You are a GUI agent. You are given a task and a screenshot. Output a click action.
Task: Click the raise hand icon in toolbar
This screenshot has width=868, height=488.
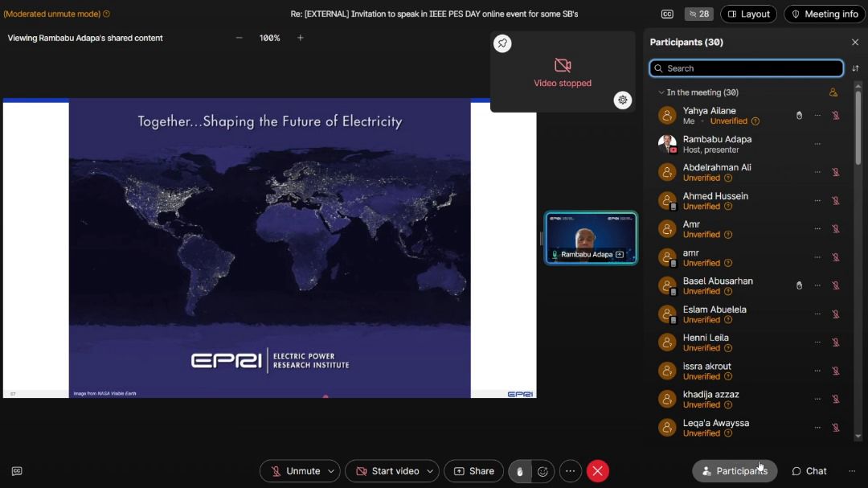point(520,471)
